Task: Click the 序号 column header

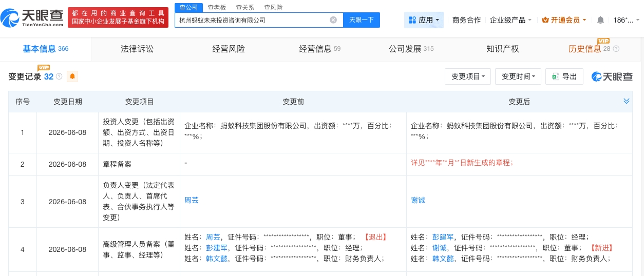Action: pyautogui.click(x=23, y=102)
